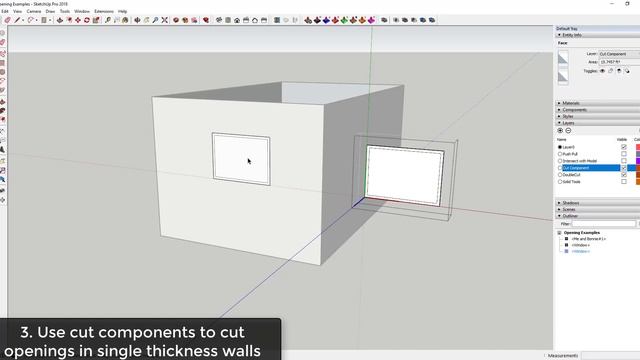
Task: Collapse the Entity Info panel
Action: click(x=559, y=35)
